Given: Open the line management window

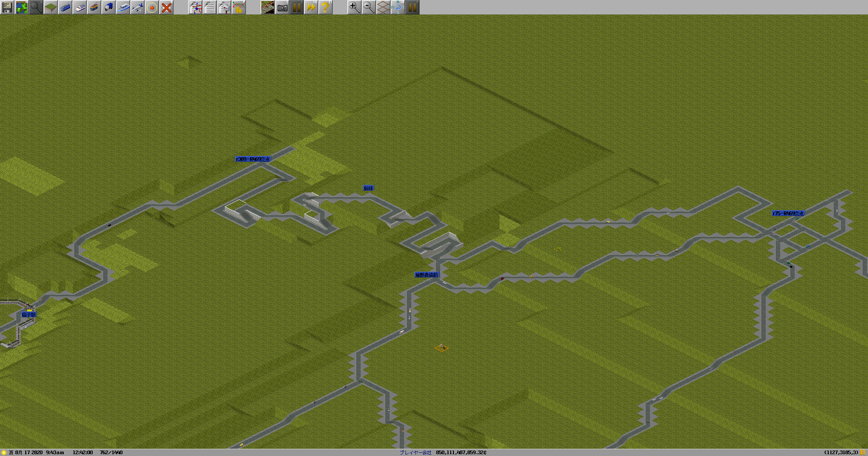Looking at the screenshot, I should tap(195, 7).
